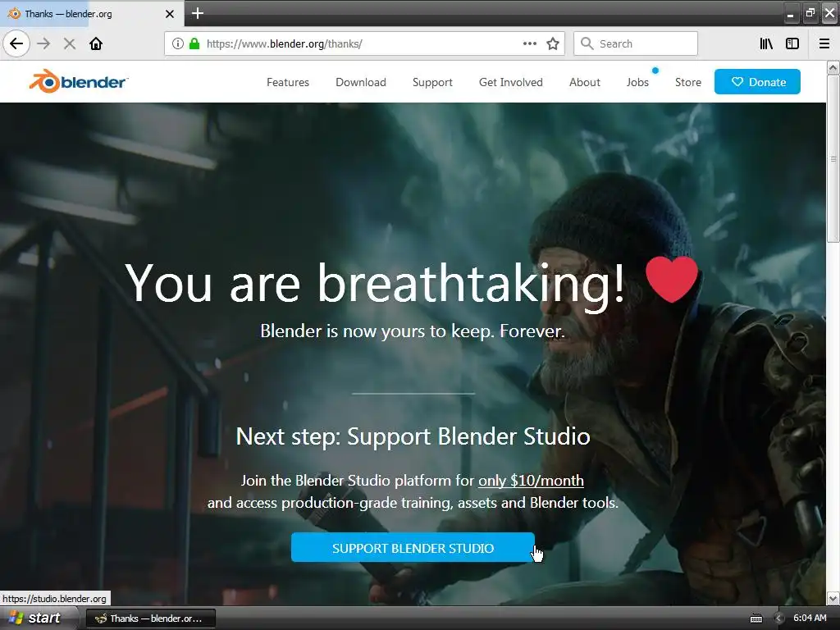Toggle the sidebar view icon
The height and width of the screenshot is (630, 840).
792,43
